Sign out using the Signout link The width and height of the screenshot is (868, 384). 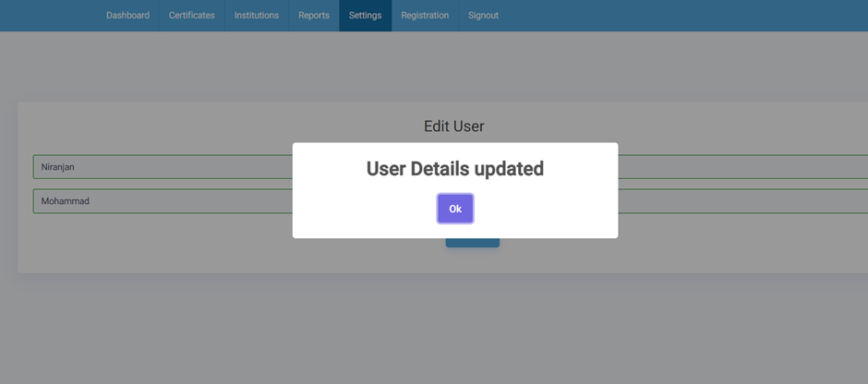483,16
